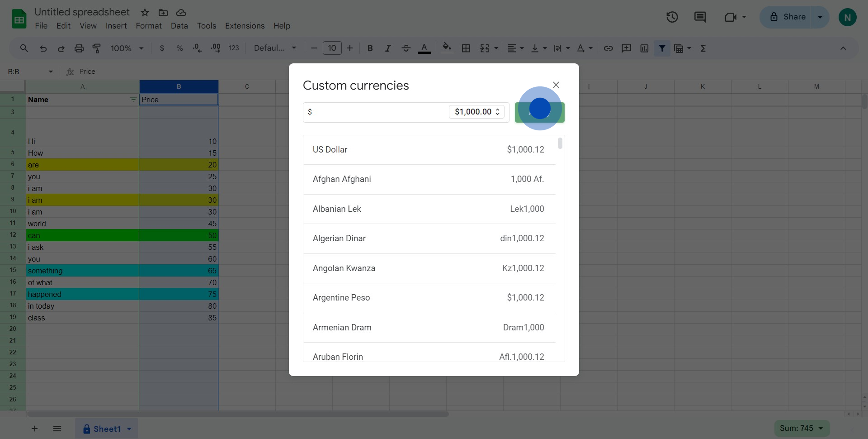The width and height of the screenshot is (868, 439).
Task: Click the version history clock icon
Action: click(x=672, y=17)
